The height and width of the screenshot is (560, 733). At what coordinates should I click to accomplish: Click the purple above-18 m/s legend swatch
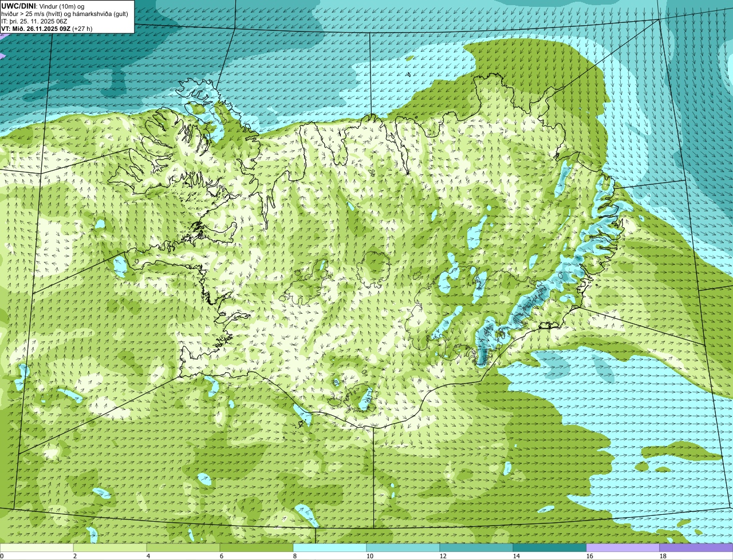pos(696,548)
